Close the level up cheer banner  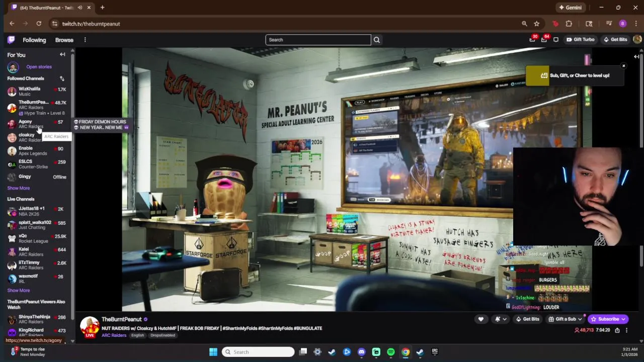623,66
